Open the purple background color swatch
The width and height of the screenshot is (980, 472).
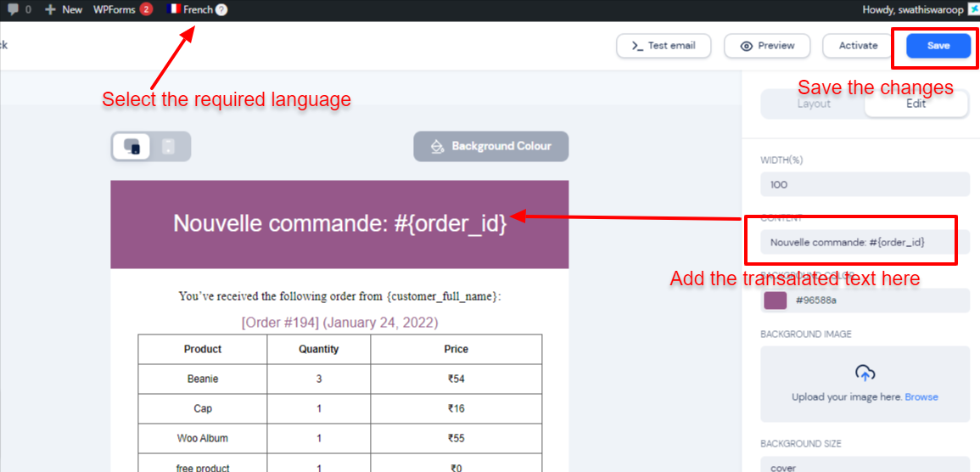coord(775,300)
